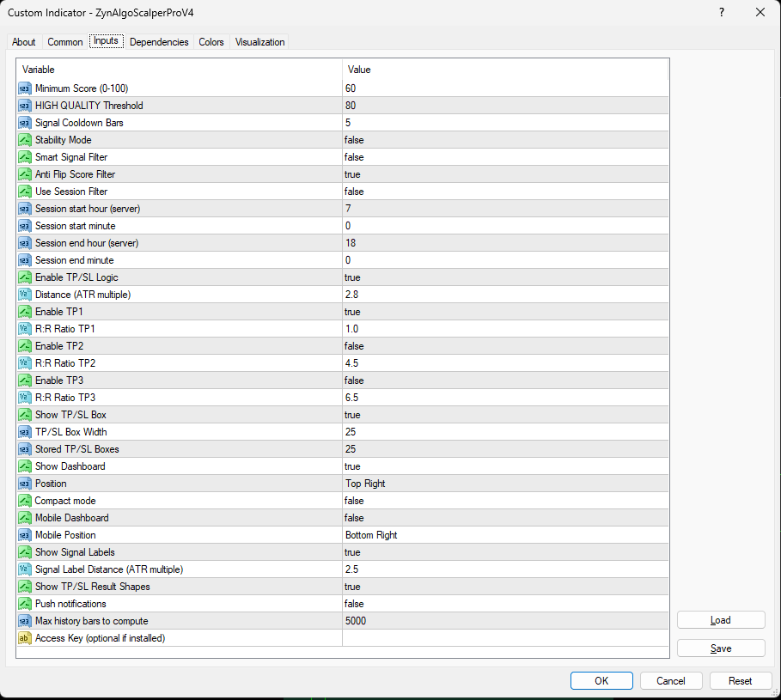
Task: Click the integer icon beside TP/SL Box Width
Action: tap(24, 432)
